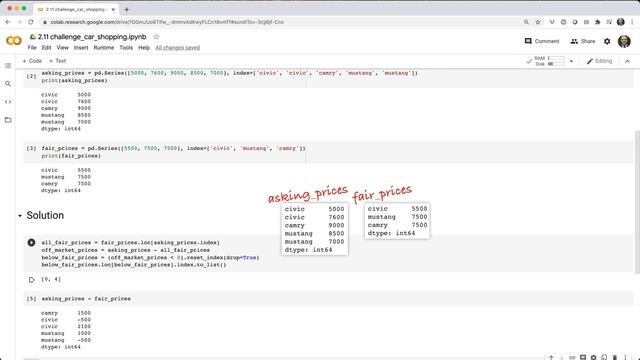Collapse the header with the chevron up

(627, 61)
